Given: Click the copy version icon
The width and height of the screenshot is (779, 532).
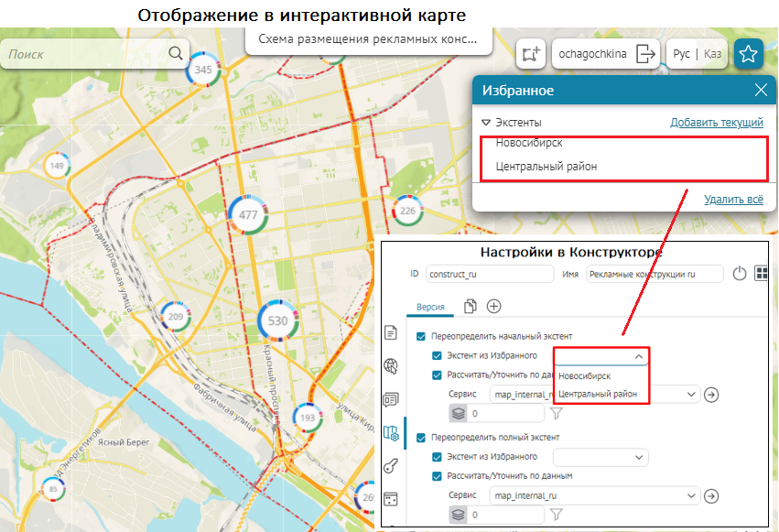Looking at the screenshot, I should pyautogui.click(x=471, y=307).
